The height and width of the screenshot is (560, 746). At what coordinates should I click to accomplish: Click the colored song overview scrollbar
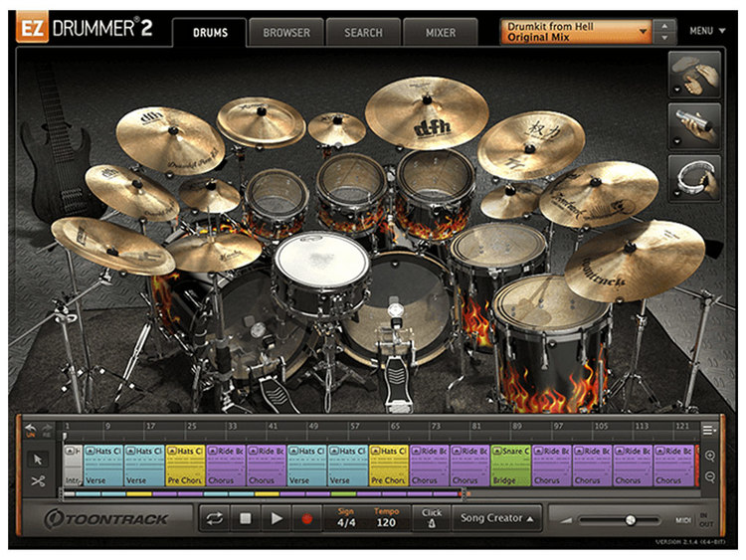(x=264, y=494)
